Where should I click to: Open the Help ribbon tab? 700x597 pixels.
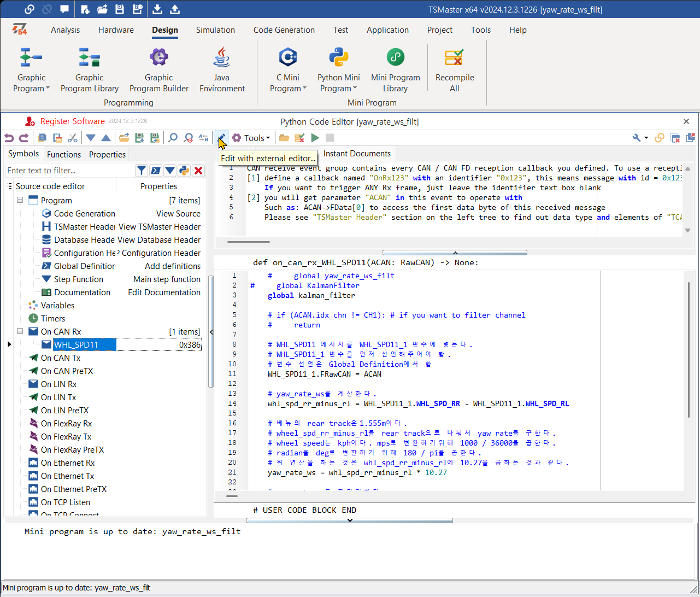[x=517, y=30]
